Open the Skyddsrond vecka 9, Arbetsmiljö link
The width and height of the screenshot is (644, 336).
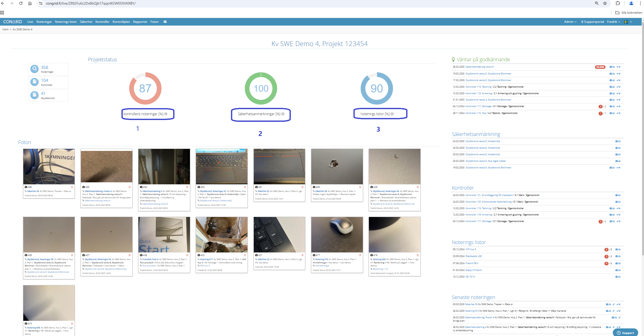pyautogui.click(x=482, y=141)
